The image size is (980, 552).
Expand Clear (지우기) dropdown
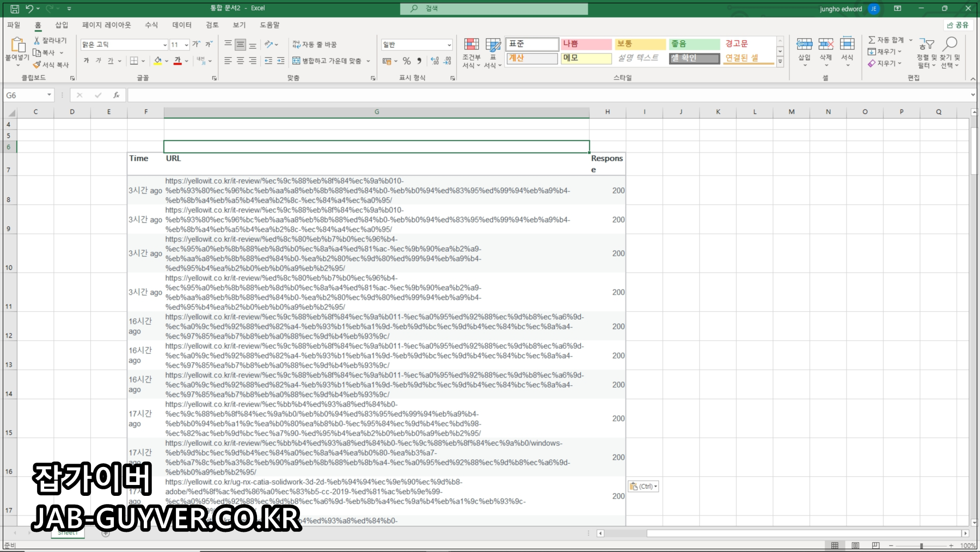point(899,64)
